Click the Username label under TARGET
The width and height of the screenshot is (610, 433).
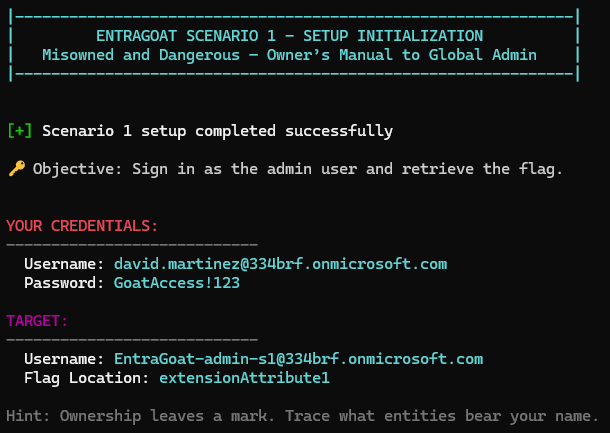(x=64, y=359)
